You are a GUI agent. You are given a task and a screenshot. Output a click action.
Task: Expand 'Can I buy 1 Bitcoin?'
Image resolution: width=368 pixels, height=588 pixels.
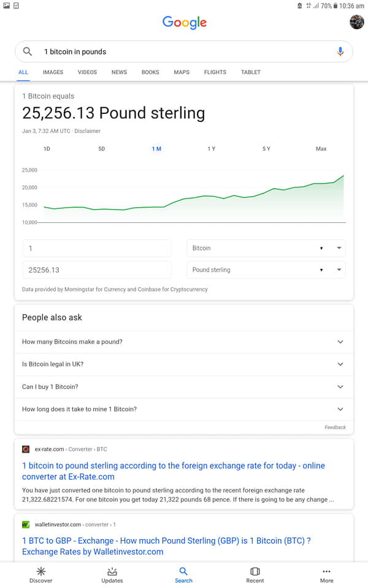pyautogui.click(x=183, y=386)
